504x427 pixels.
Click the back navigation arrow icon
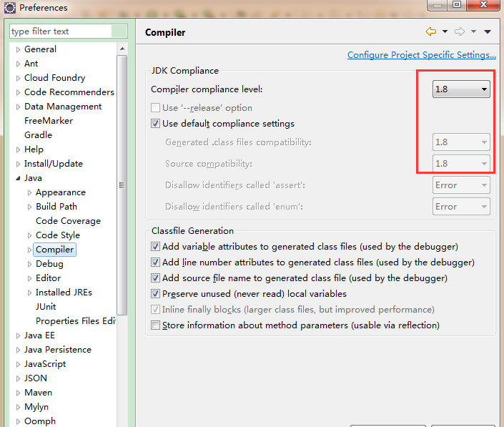(x=431, y=31)
